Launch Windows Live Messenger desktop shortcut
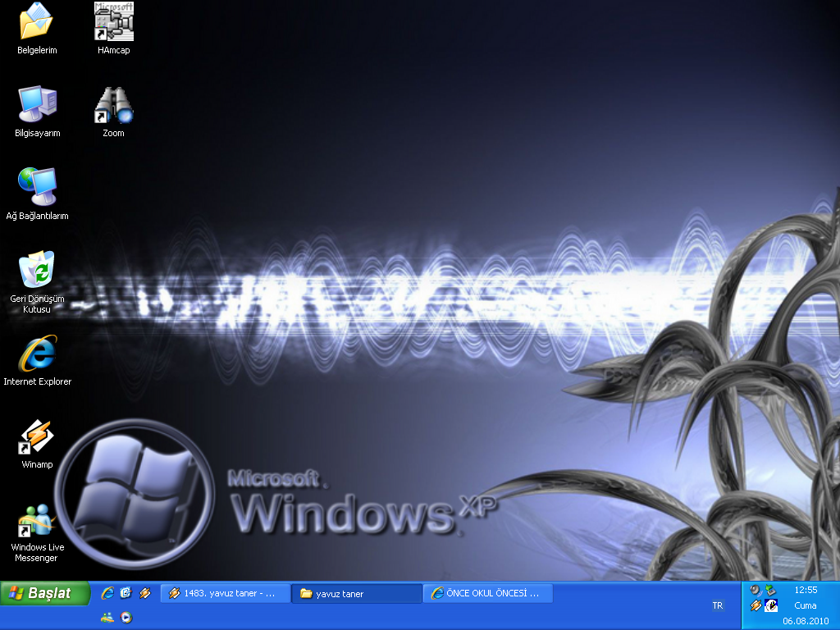This screenshot has width=840, height=630. 37,520
